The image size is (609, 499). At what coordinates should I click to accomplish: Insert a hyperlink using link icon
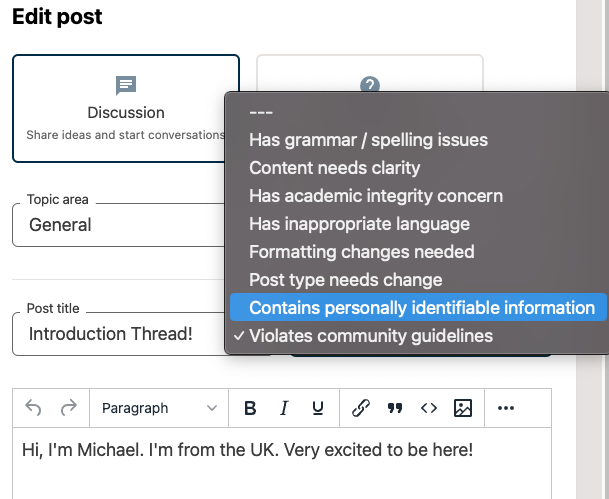coord(361,408)
